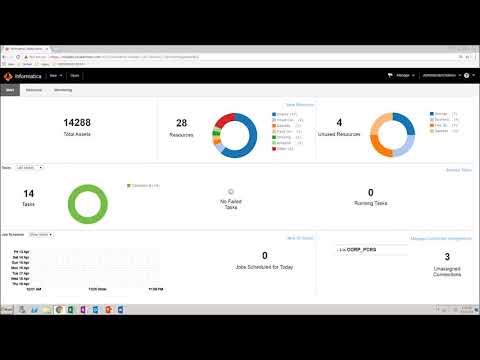
Task: Open the Tasks time period dropdown
Action: [x=30, y=168]
